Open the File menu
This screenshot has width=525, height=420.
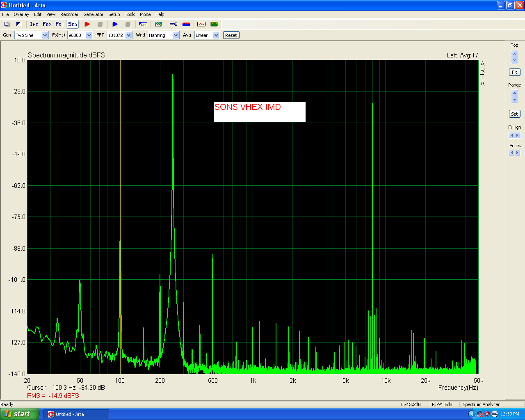click(5, 14)
